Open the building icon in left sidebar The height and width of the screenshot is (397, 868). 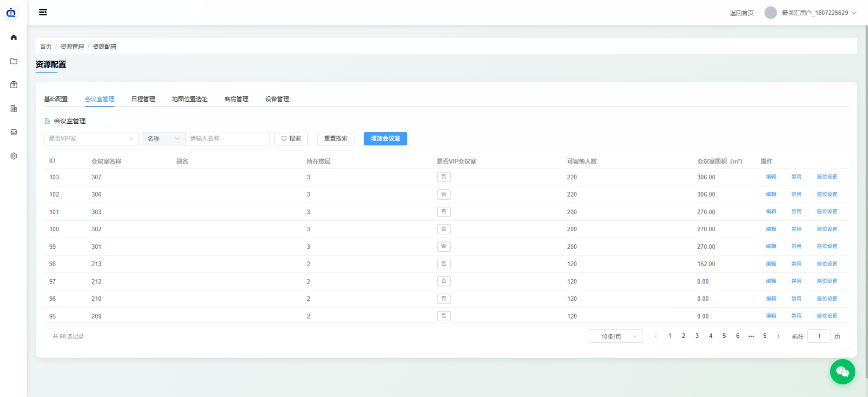pos(14,108)
